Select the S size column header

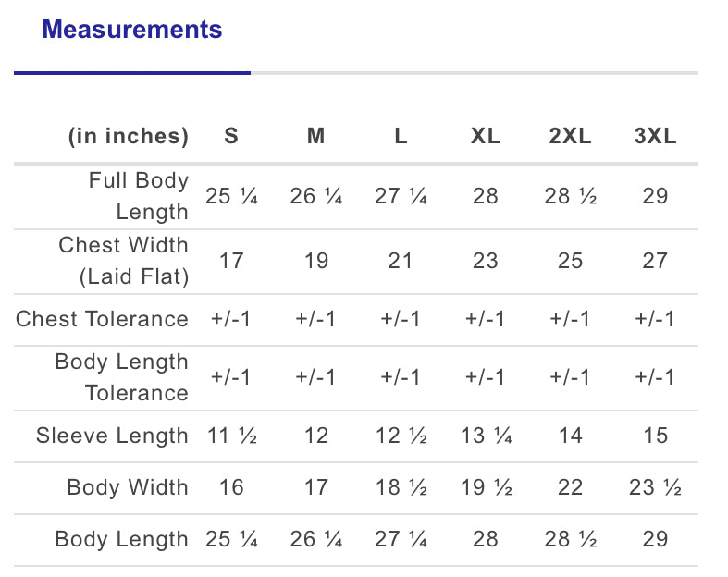[x=231, y=136]
